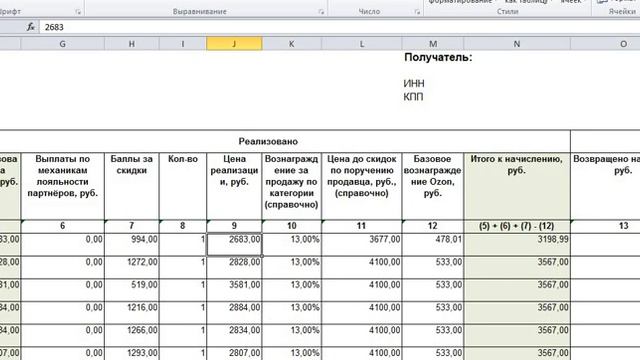Viewport: 640px width, 360px height.
Task: Click the 'Реализовано' merged header
Action: (x=268, y=142)
